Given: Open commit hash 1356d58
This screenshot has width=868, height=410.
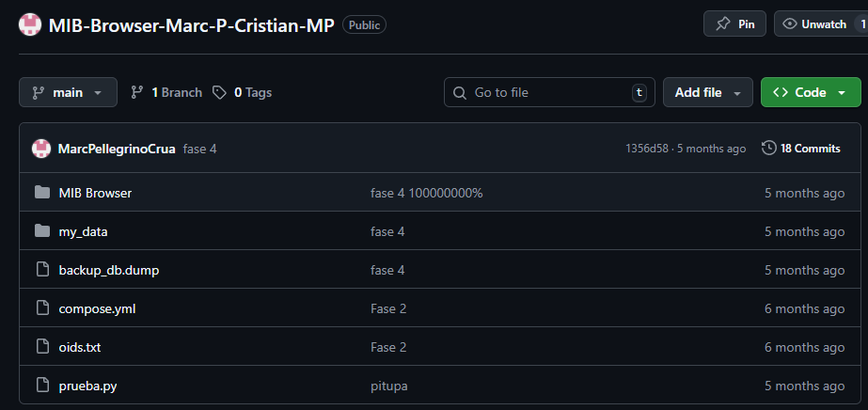Looking at the screenshot, I should pyautogui.click(x=647, y=149).
